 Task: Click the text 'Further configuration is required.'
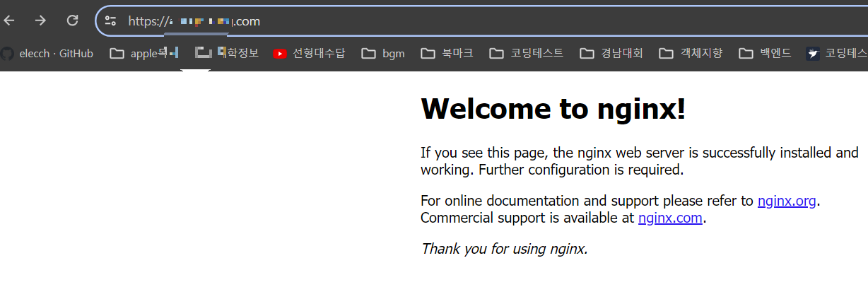(x=582, y=170)
